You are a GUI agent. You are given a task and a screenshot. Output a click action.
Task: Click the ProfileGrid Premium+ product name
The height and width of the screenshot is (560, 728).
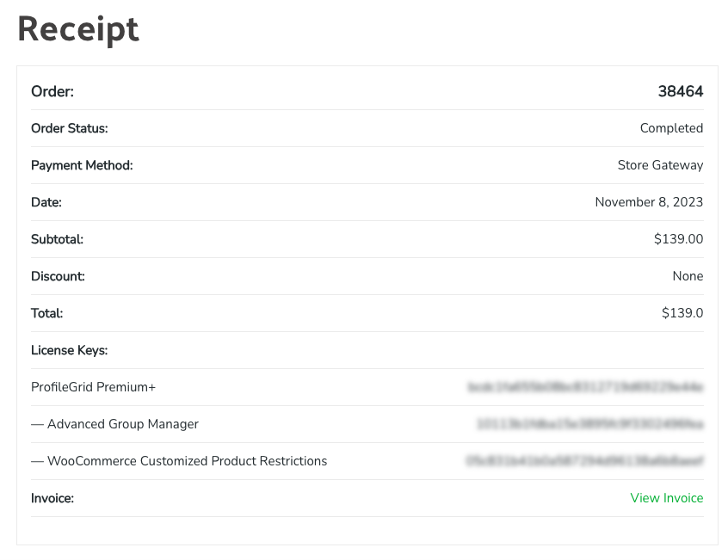pyautogui.click(x=93, y=387)
